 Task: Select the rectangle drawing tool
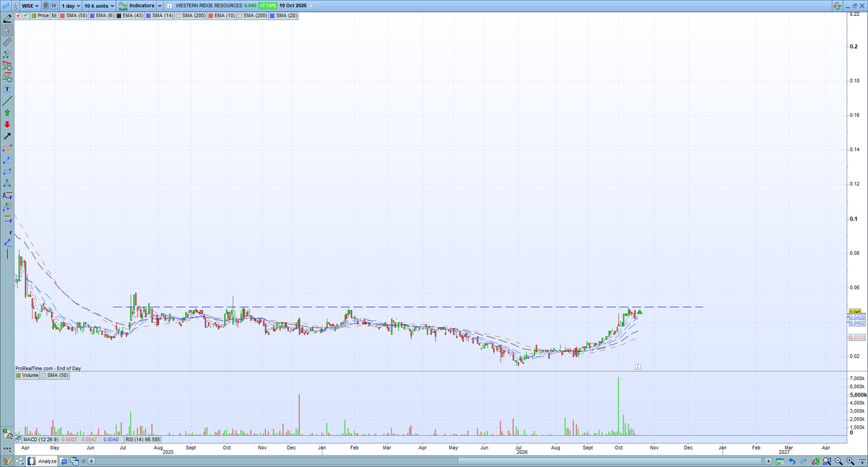point(7,172)
